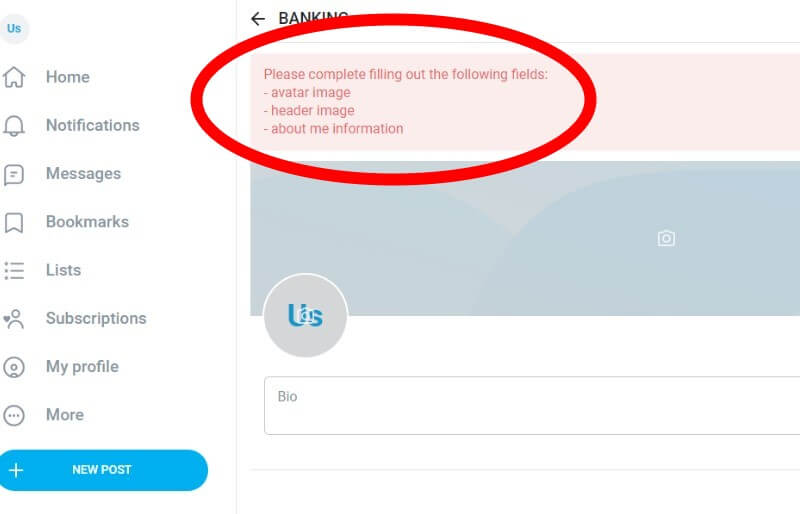
Task: Click the small Us avatar at top left
Action: (14, 28)
